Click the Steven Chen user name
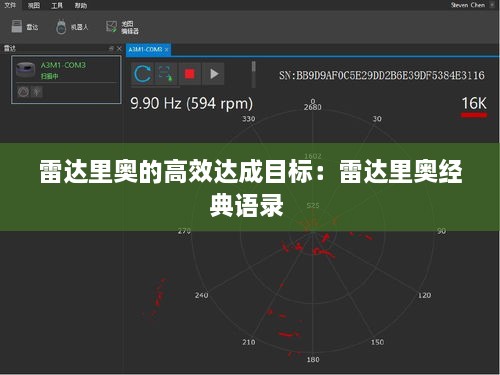 [468, 5]
